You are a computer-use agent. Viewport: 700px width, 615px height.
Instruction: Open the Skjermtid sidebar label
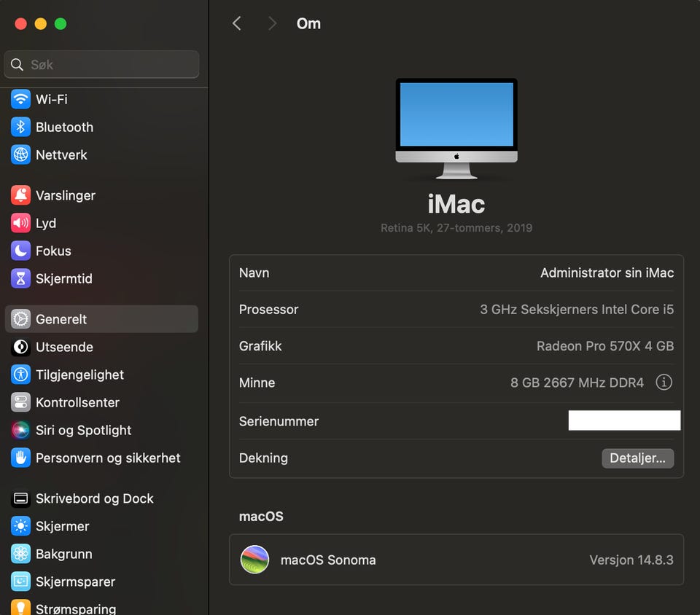pos(64,279)
